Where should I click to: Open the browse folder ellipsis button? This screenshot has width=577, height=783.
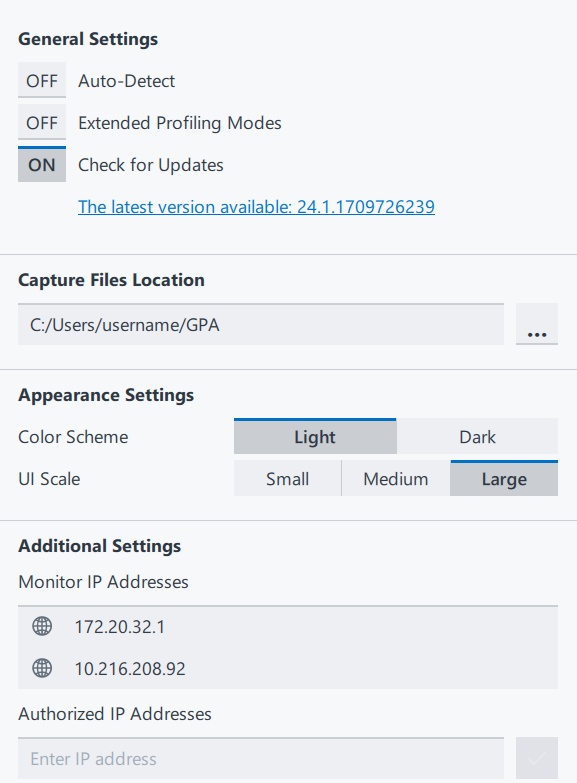pos(537,324)
